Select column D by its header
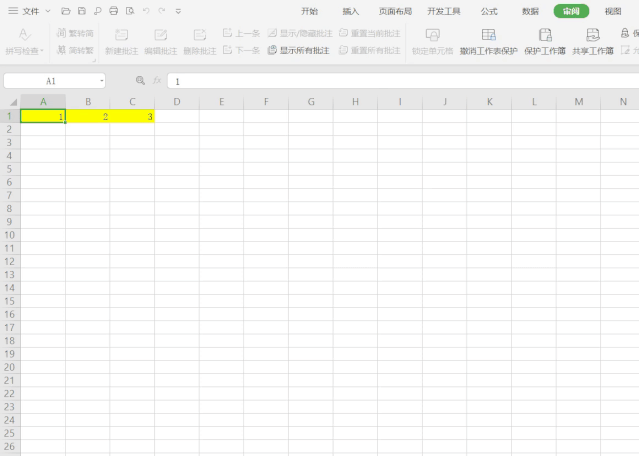 (176, 102)
